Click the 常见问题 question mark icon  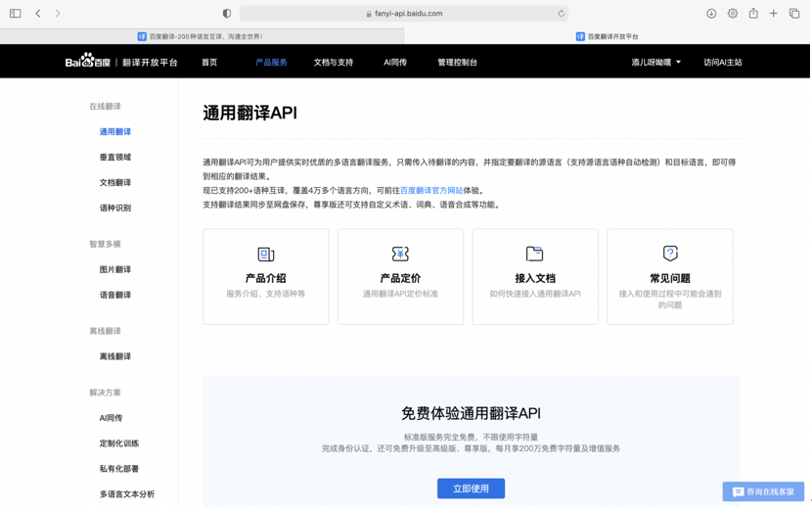point(670,254)
